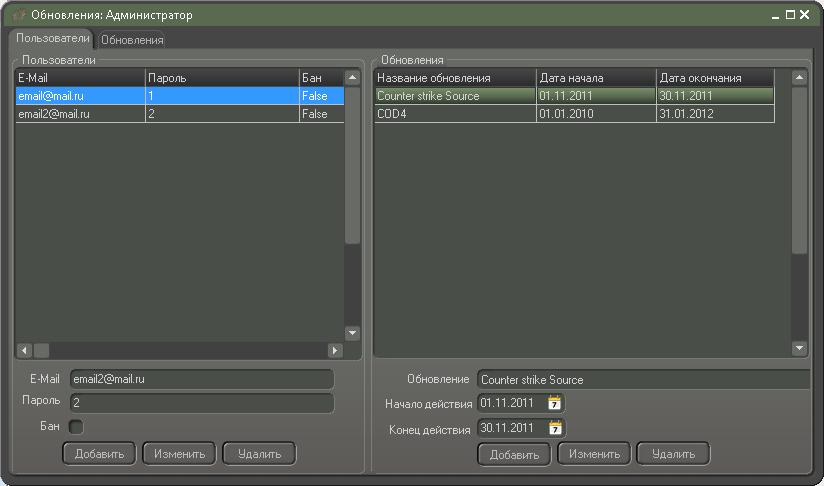Close the Обновления: Администратор window

pyautogui.click(x=805, y=15)
